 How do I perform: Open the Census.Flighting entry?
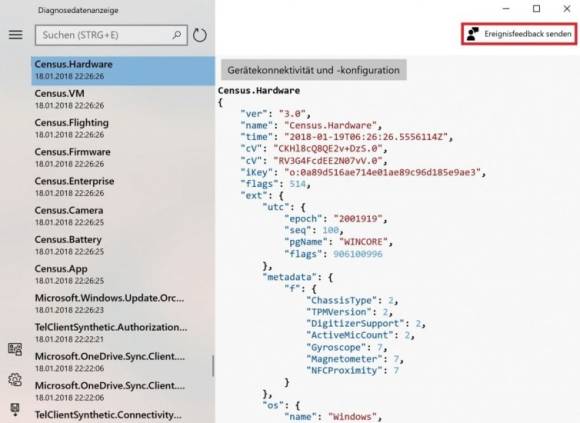coord(123,128)
